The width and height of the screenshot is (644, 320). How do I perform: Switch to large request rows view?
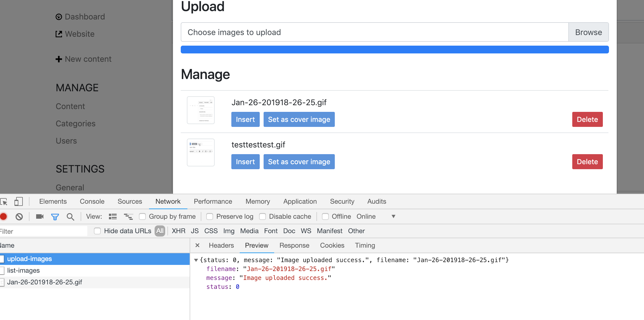113,216
